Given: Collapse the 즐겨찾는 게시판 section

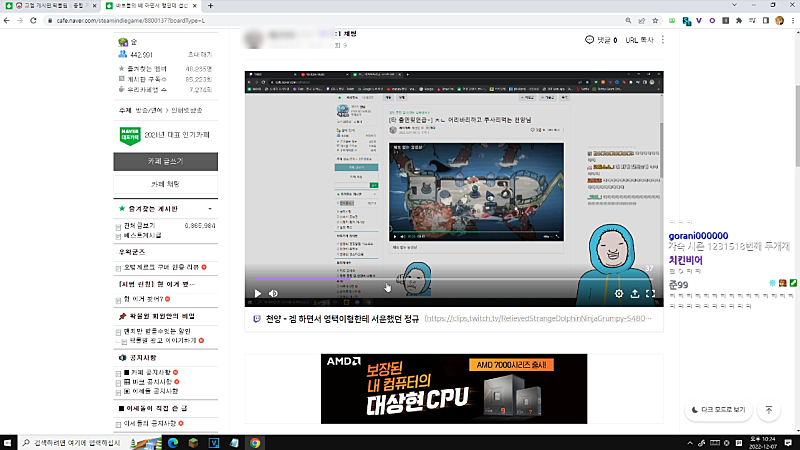Looking at the screenshot, I should (212, 209).
